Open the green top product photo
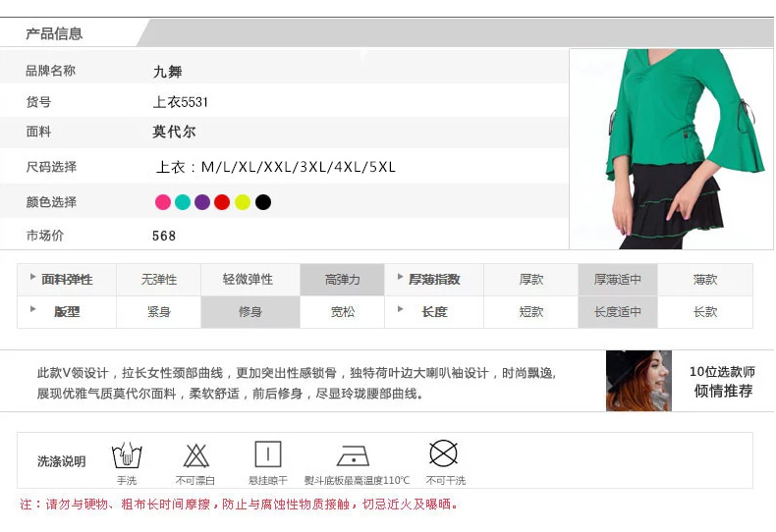 point(671,148)
